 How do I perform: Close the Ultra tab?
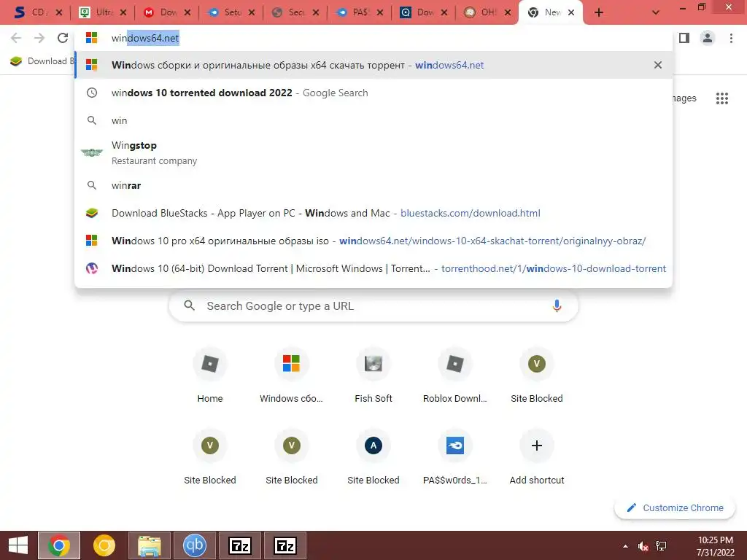coord(123,12)
